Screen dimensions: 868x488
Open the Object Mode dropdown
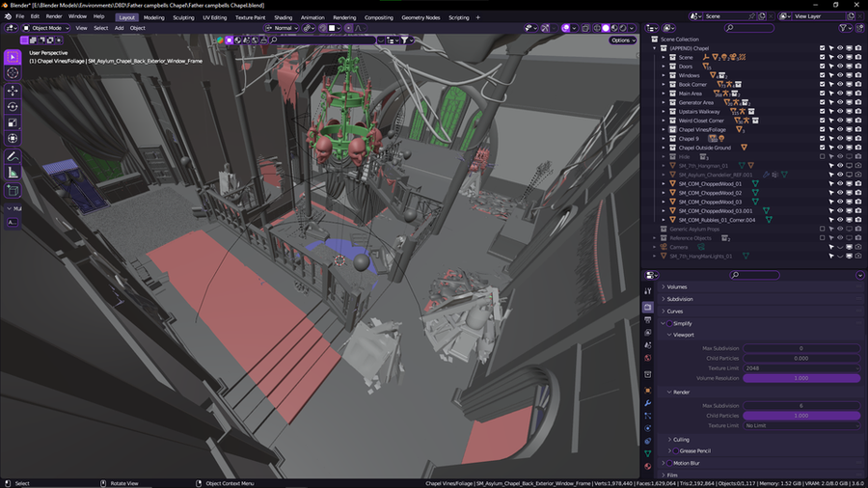pos(46,28)
